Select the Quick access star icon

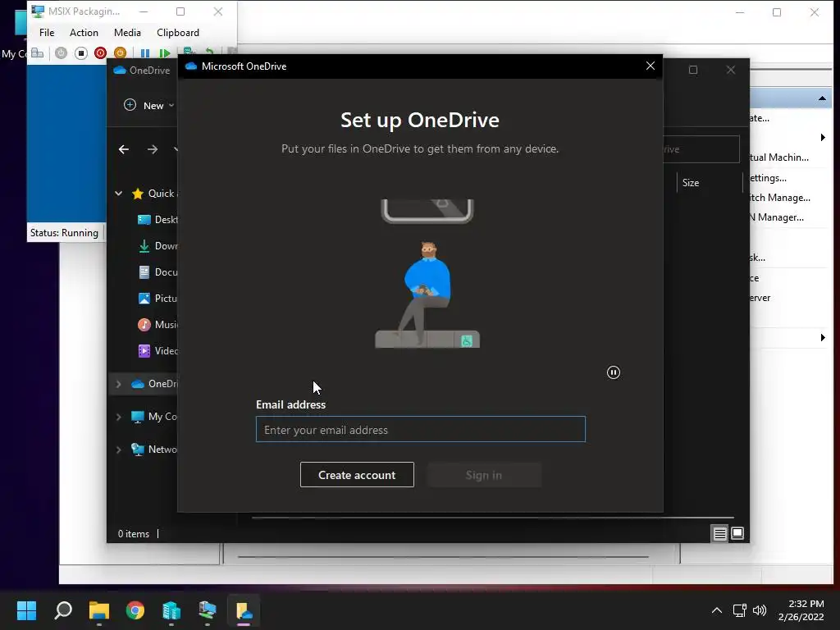[138, 194]
